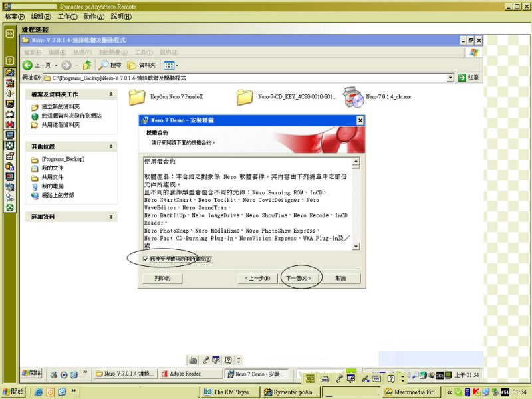532x399 pixels.
Task: Switch to The KMPlayer taskbar button
Action: [x=229, y=392]
